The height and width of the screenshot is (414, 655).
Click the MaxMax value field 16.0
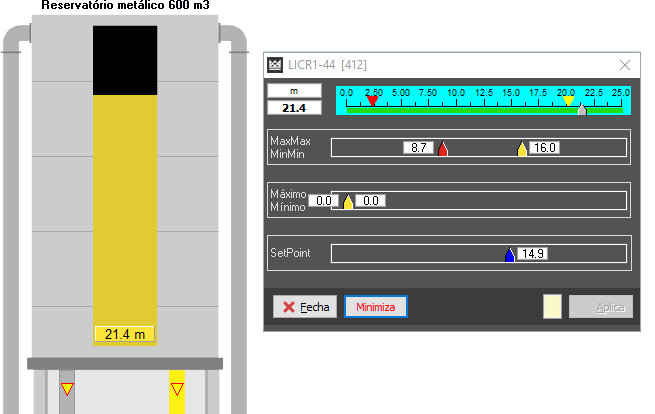tap(545, 148)
